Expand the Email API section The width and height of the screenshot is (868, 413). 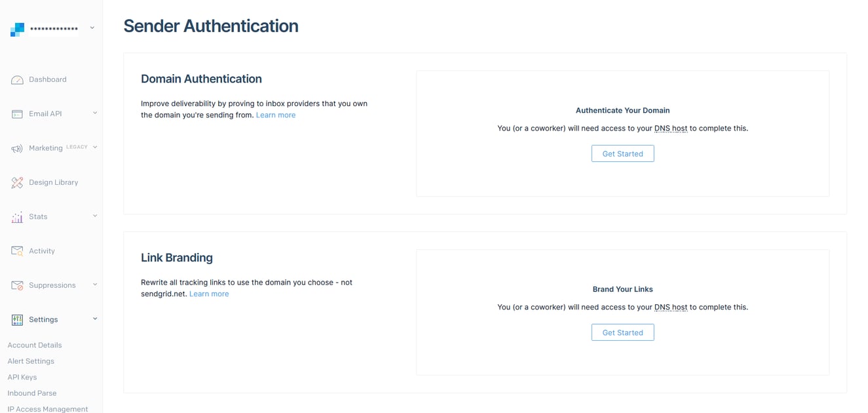point(96,113)
